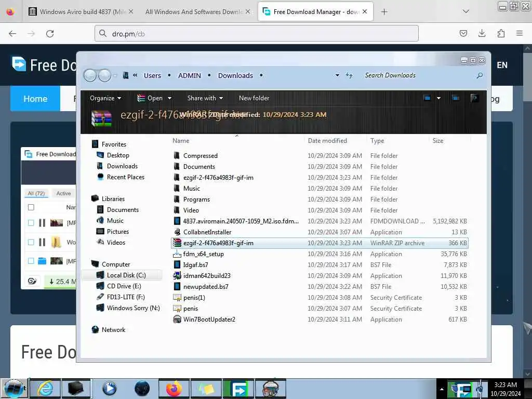Viewport: 532px width, 399px height.
Task: Toggle the preview pane icon
Action: coord(456,98)
